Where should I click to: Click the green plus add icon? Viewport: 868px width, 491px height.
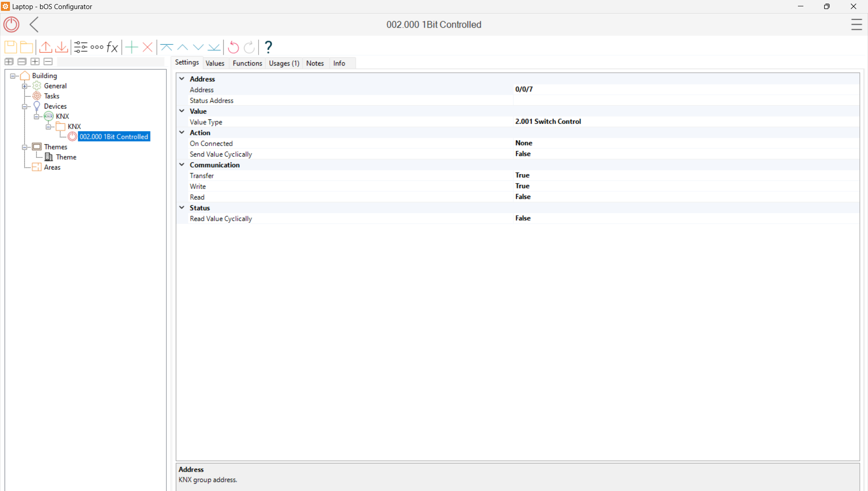click(132, 47)
